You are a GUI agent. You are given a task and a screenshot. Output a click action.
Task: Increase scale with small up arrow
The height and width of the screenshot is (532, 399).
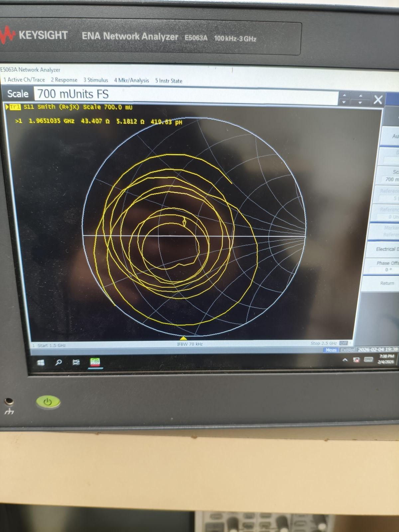tap(344, 95)
